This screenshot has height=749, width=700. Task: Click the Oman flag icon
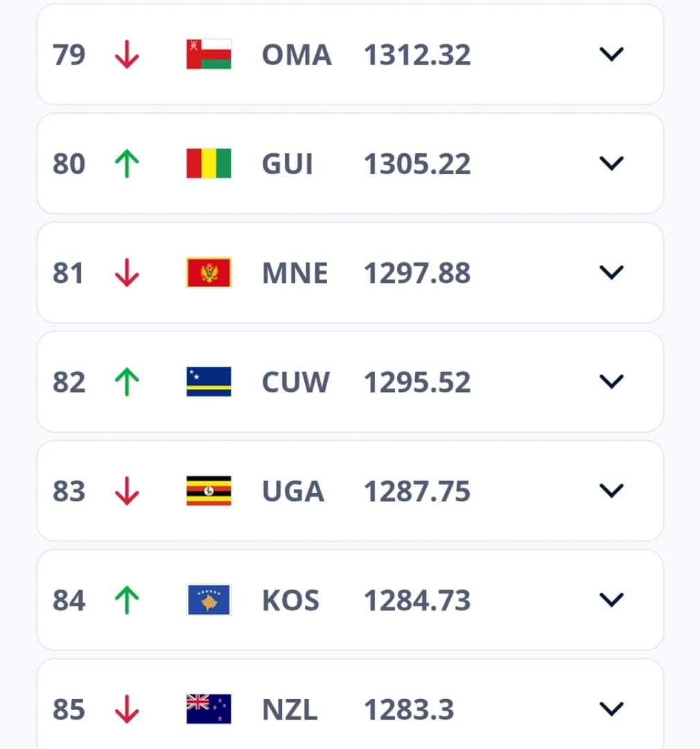tap(209, 55)
